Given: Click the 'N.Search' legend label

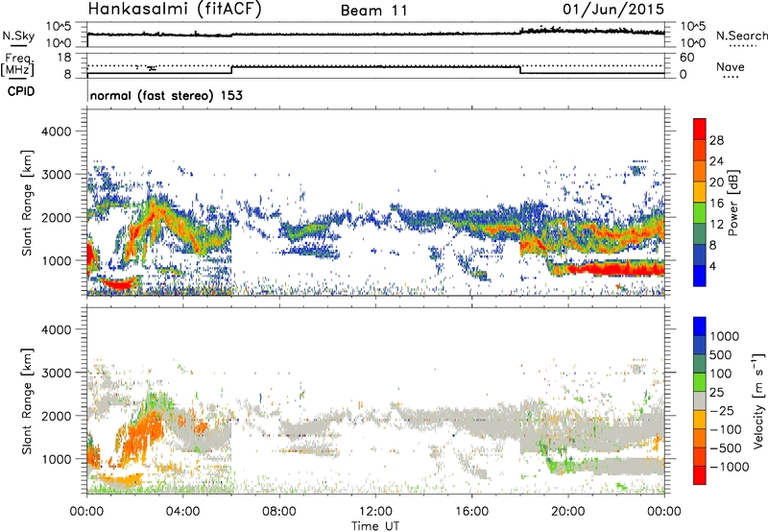Looking at the screenshot, I should coord(741,36).
